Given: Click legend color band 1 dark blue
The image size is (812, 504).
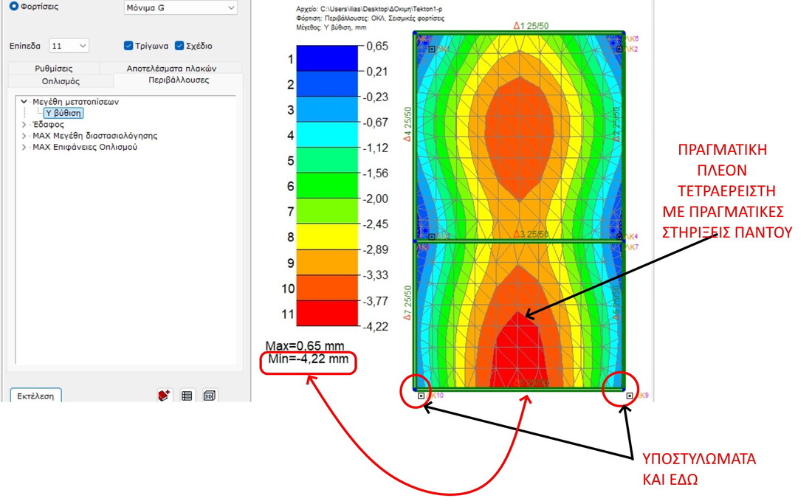Looking at the screenshot, I should [327, 58].
